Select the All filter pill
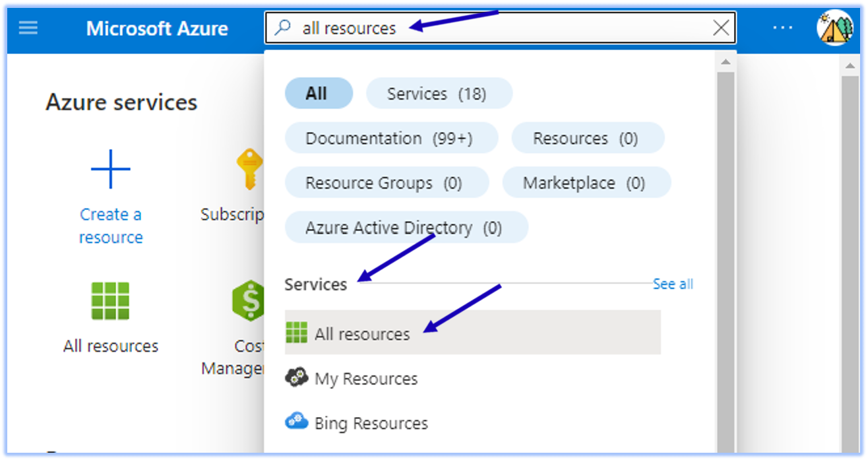The image size is (868, 460). click(x=318, y=94)
